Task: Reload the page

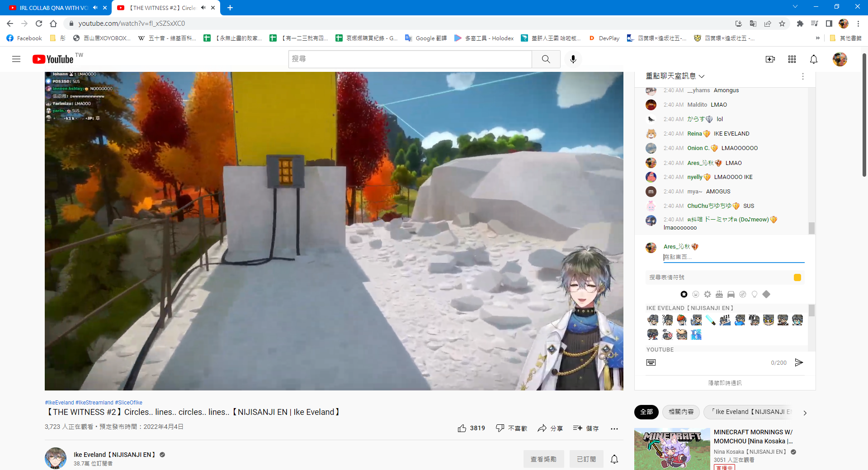Action: pos(39,23)
